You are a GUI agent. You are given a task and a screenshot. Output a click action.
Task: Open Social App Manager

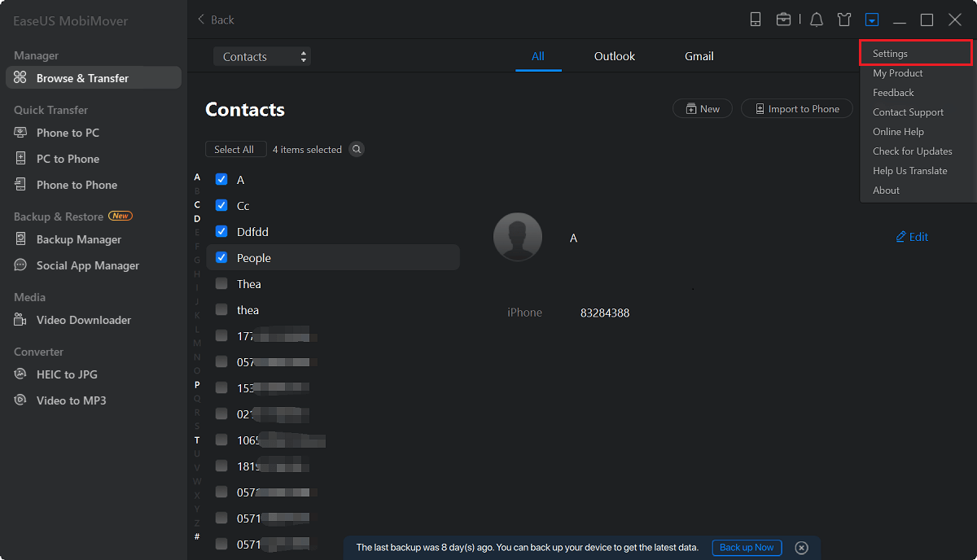tap(87, 265)
